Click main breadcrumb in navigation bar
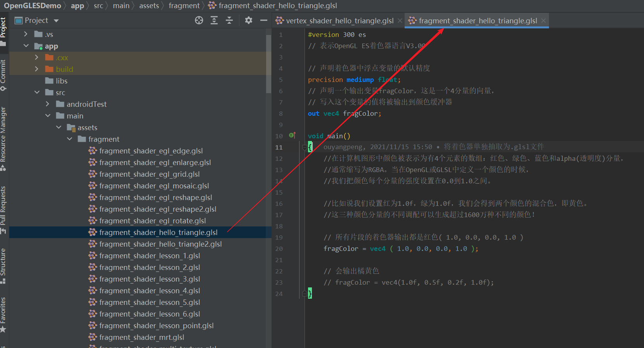Viewport: 644px width, 348px height. tap(121, 5)
